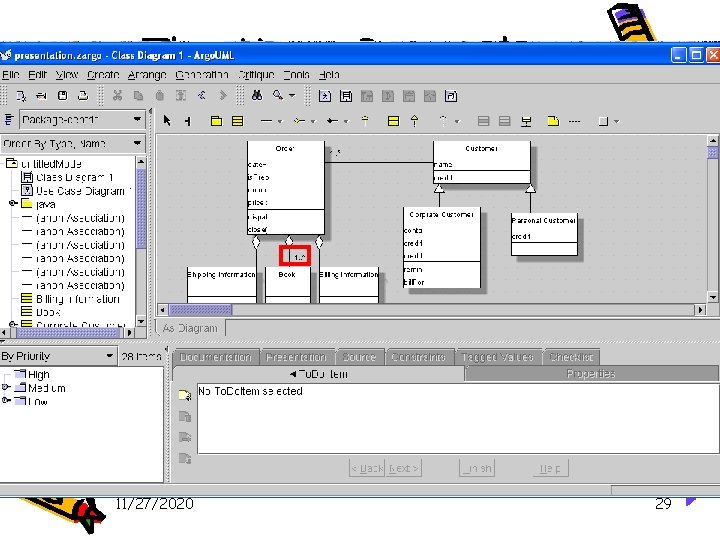Click the New ToDo item icon
Screen dimensions: 720x540
pos(185,395)
